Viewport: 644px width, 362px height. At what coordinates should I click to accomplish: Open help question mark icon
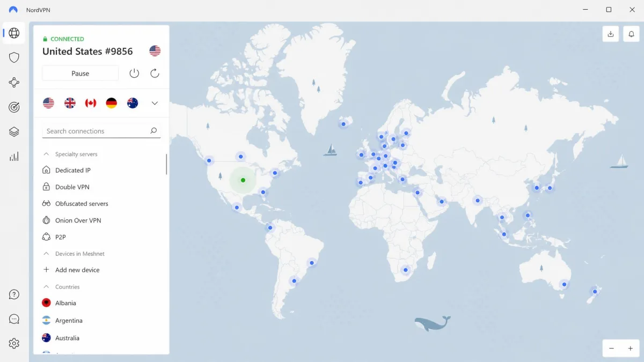click(x=14, y=294)
